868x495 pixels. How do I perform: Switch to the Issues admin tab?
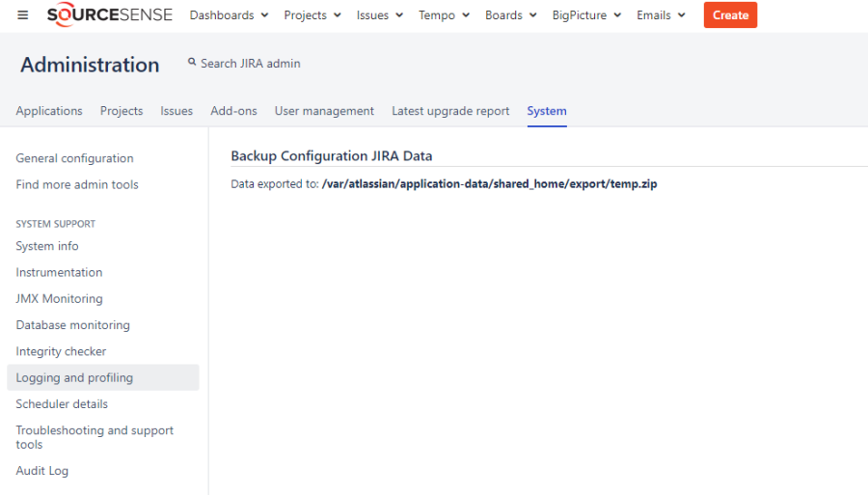176,111
